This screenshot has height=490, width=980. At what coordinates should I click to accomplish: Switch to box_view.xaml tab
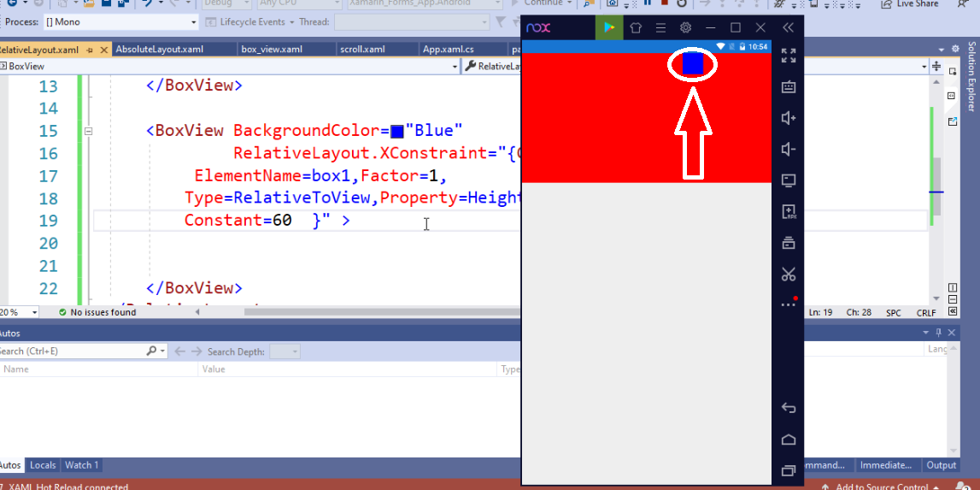pyautogui.click(x=271, y=50)
